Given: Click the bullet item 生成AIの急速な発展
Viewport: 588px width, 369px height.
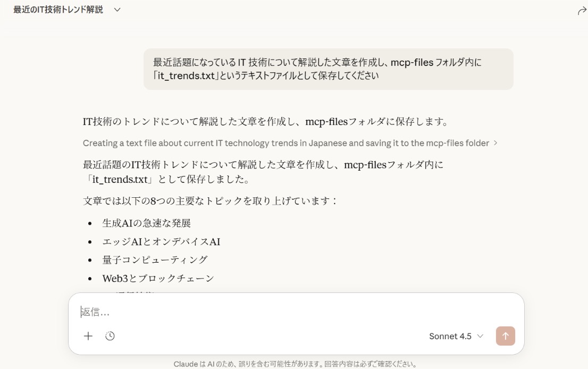Looking at the screenshot, I should (146, 223).
